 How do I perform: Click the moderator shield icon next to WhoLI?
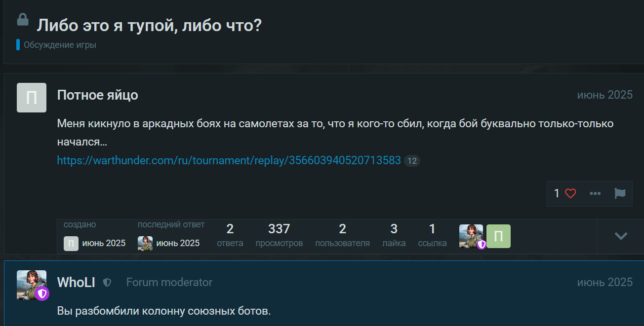[x=107, y=283]
